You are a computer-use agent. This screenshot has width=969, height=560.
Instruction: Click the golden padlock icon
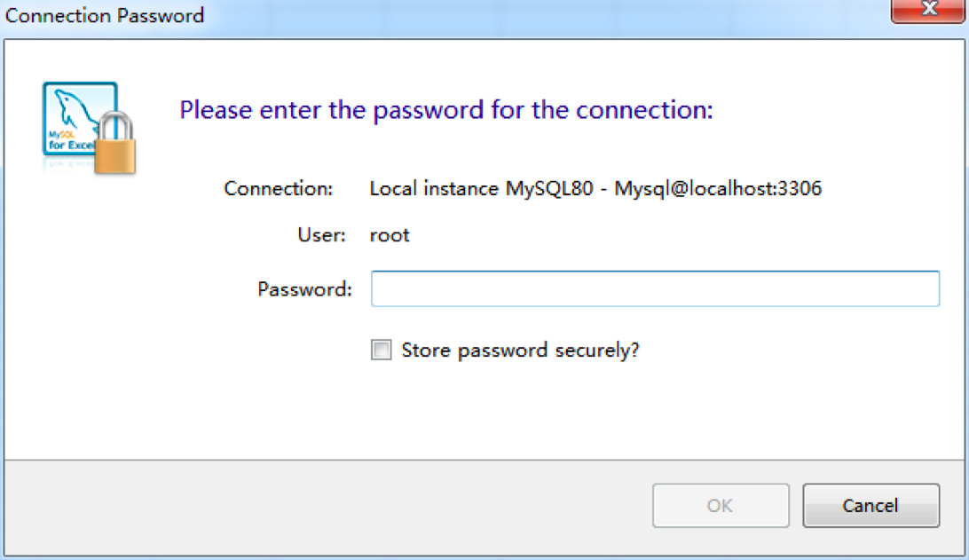pyautogui.click(x=114, y=145)
